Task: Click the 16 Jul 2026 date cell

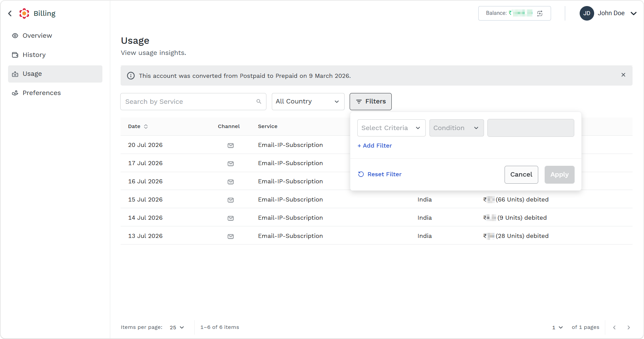Action: (x=145, y=181)
